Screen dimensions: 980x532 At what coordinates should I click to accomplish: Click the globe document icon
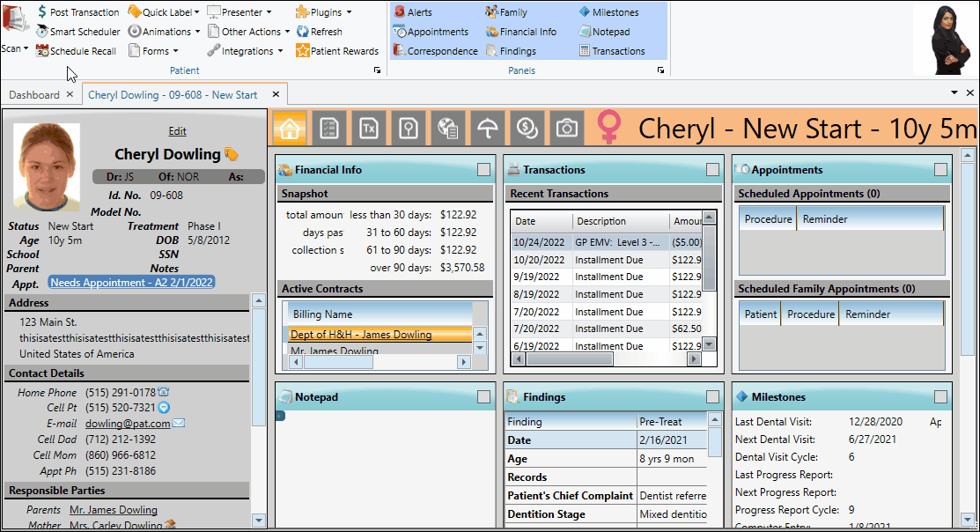pyautogui.click(x=447, y=129)
